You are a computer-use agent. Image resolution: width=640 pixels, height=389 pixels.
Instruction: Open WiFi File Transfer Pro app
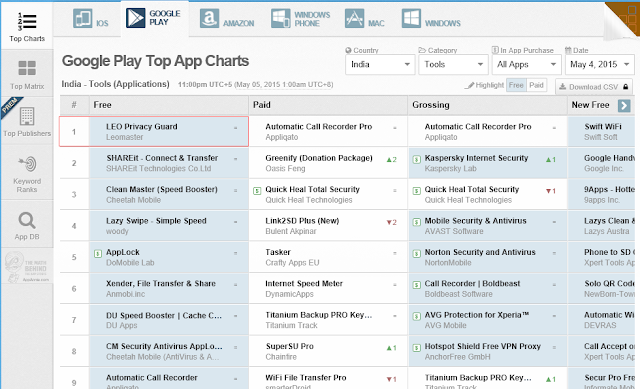pos(306,378)
